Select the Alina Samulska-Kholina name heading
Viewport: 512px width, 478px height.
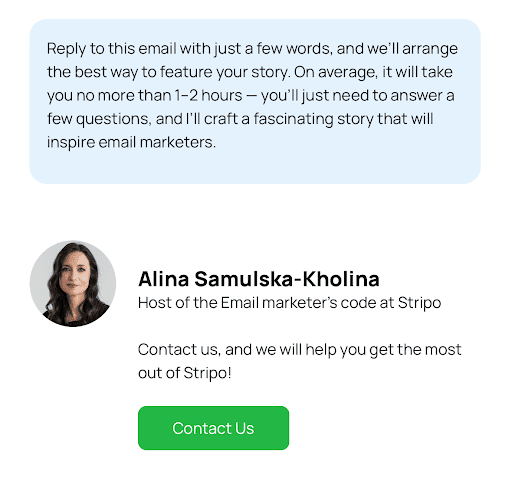pyautogui.click(x=259, y=279)
